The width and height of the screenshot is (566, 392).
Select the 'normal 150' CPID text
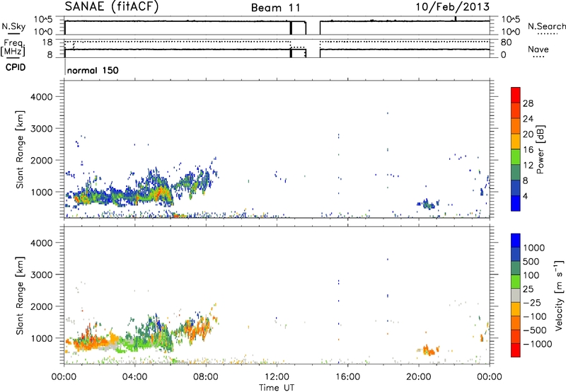tap(93, 70)
